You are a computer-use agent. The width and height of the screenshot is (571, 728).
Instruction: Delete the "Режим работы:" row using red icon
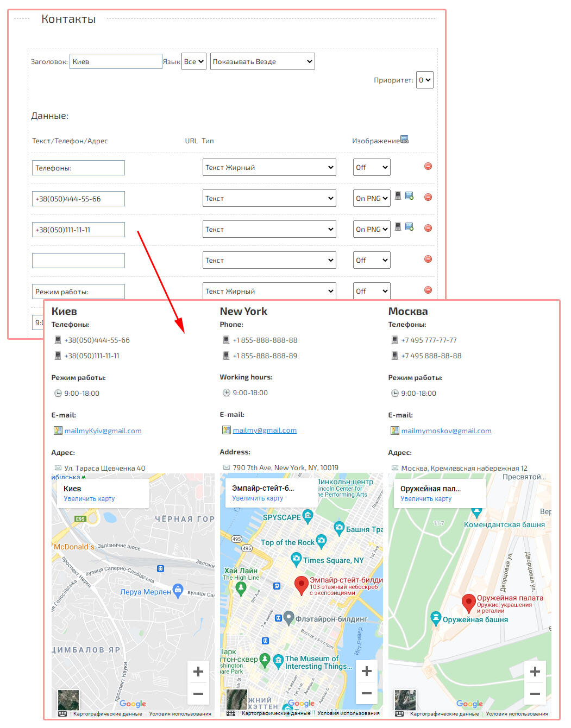428,290
